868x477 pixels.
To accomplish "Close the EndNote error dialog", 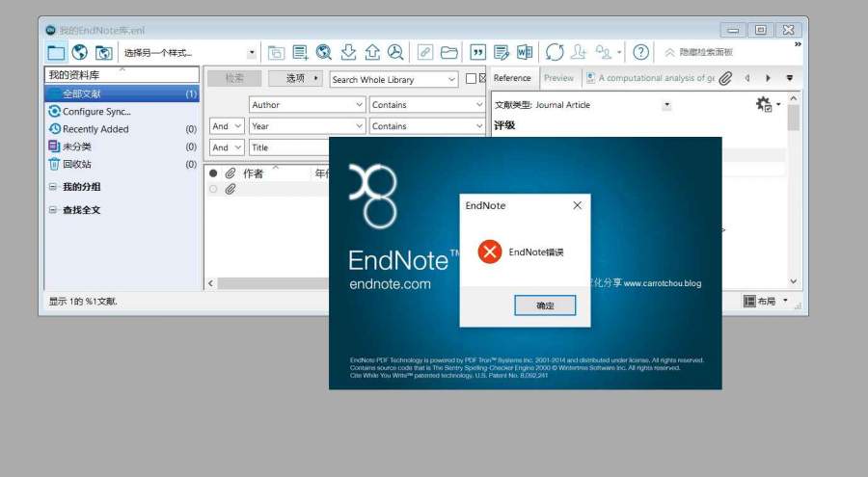I will click(x=578, y=205).
